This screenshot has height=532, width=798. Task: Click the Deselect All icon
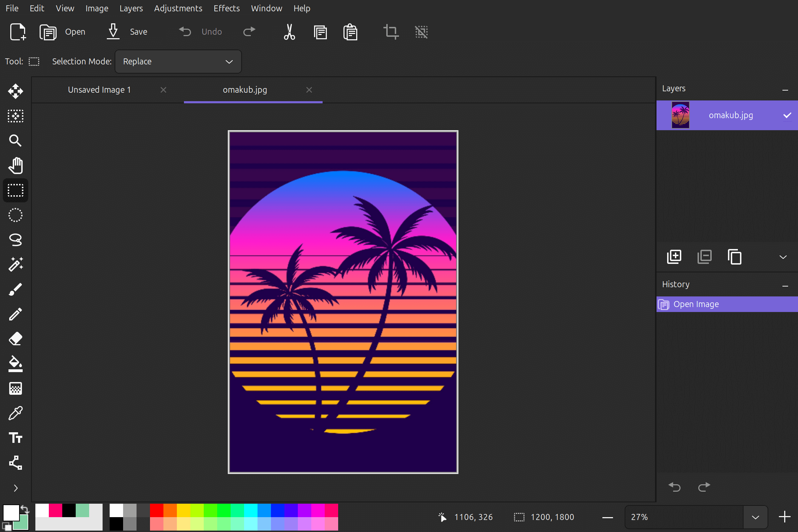coord(421,32)
